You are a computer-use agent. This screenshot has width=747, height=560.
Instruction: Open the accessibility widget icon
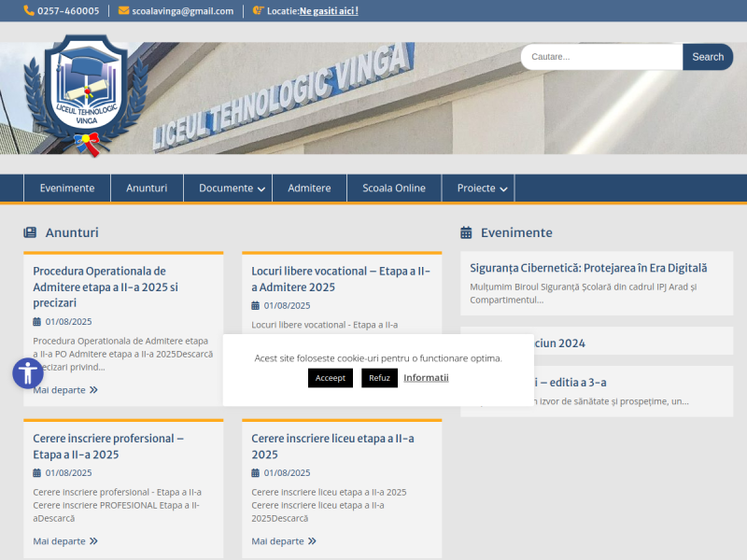(27, 372)
